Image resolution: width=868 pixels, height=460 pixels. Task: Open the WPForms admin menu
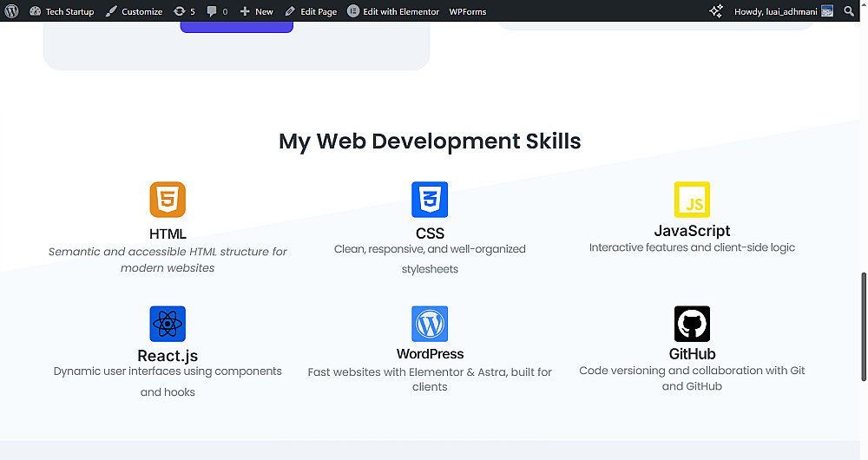[x=468, y=11]
